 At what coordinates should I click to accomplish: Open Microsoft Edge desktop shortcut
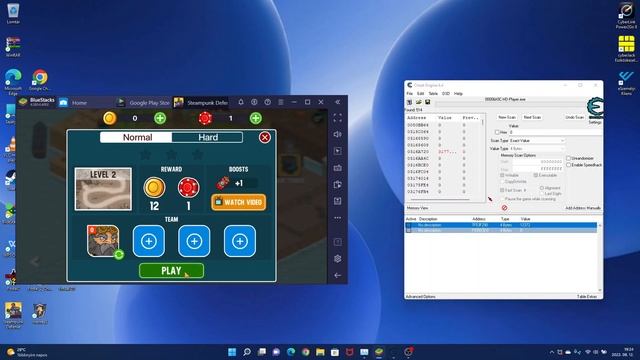(x=13, y=82)
